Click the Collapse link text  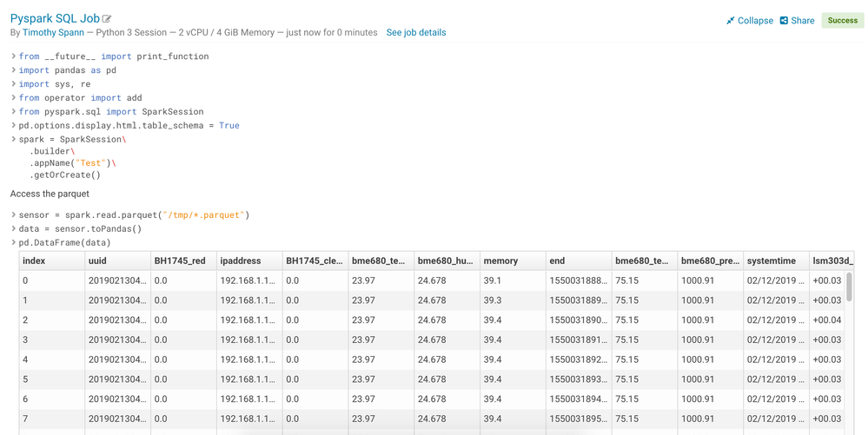[755, 21]
